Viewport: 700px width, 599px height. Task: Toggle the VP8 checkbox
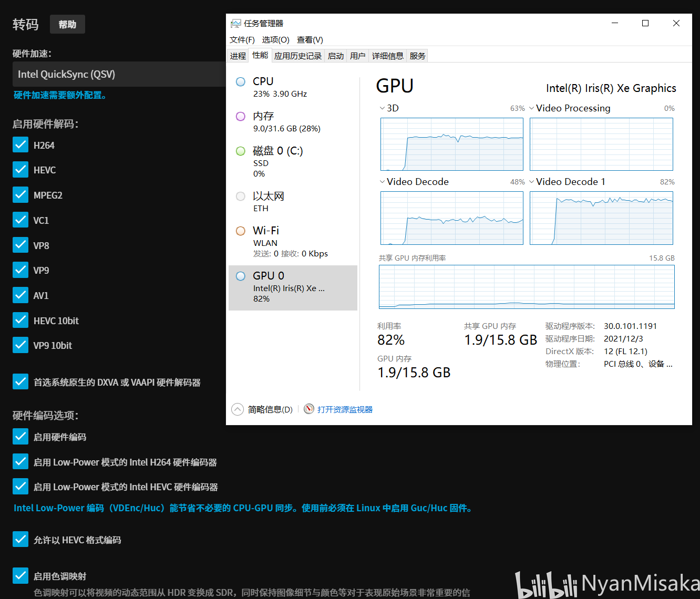[x=20, y=245]
